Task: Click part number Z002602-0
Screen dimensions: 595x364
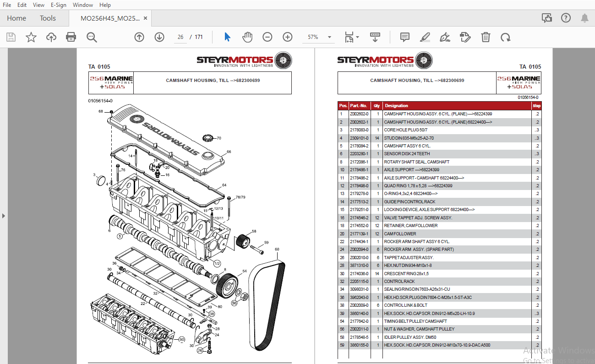Action: pyautogui.click(x=359, y=114)
